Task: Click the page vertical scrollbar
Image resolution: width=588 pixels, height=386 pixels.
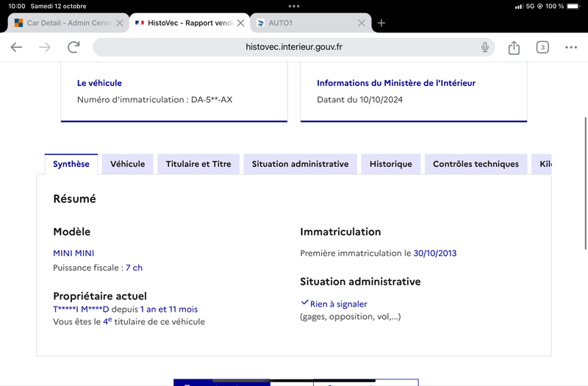Action: [585, 183]
